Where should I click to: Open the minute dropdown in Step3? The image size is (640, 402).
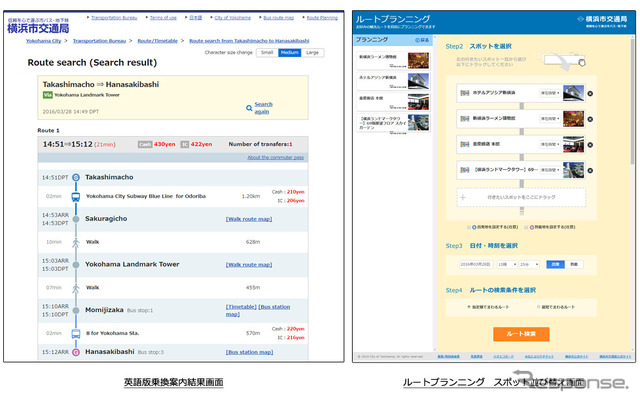tap(529, 264)
